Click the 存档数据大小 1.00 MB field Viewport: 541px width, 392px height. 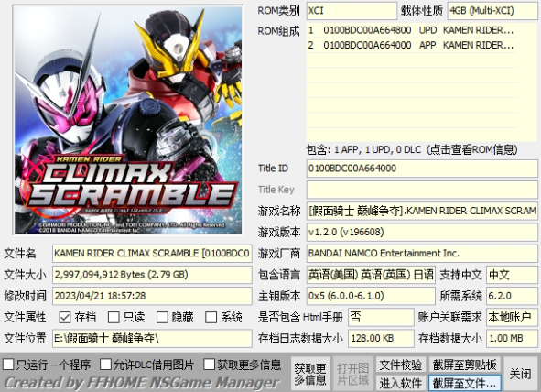click(x=512, y=339)
